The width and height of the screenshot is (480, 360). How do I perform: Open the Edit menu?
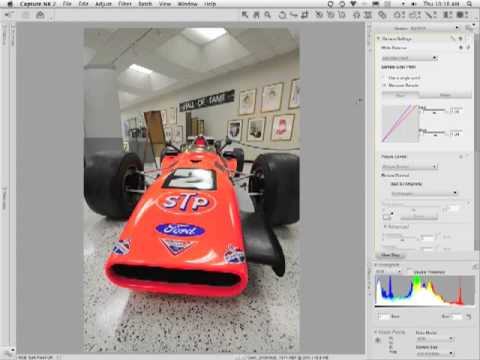pyautogui.click(x=83, y=4)
